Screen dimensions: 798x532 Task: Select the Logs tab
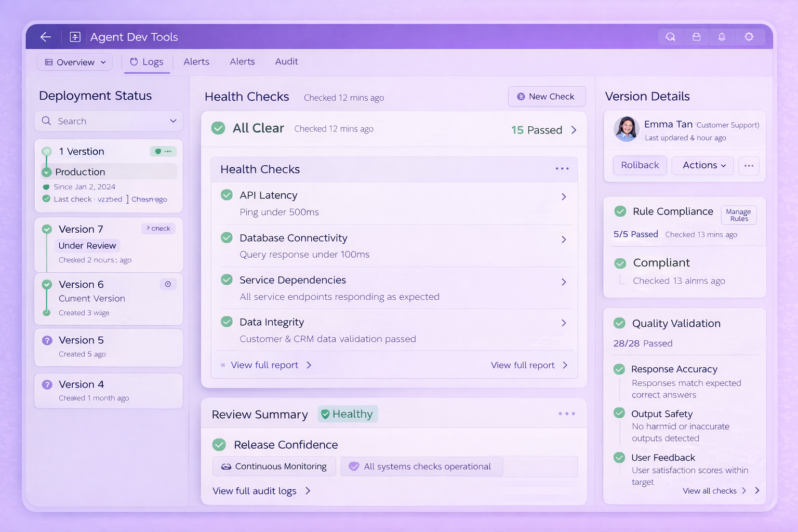[x=147, y=61]
